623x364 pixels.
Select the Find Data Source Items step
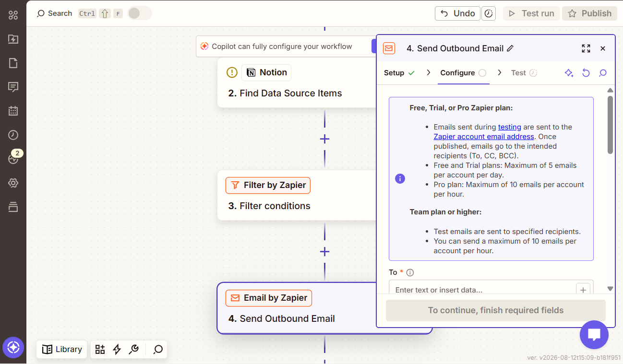pos(297,82)
